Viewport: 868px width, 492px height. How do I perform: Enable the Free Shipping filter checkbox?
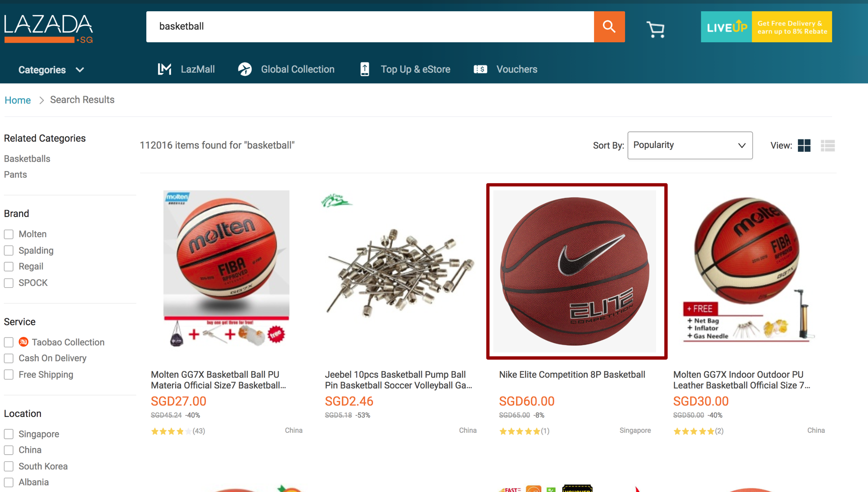click(9, 374)
